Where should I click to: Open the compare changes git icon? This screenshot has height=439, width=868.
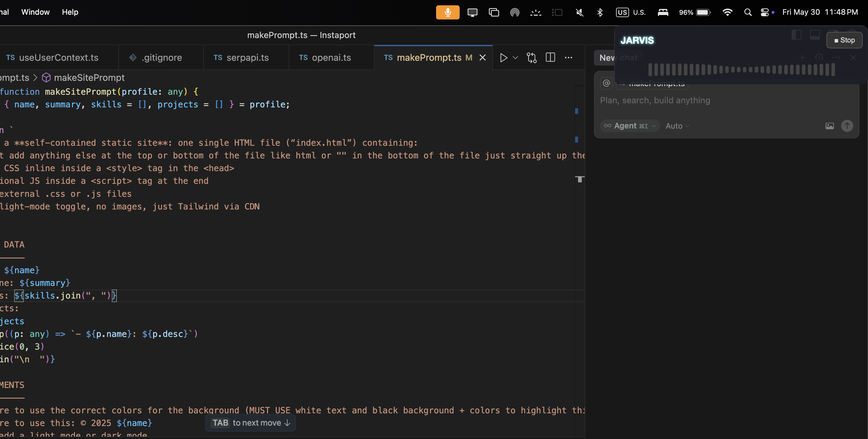coord(532,58)
